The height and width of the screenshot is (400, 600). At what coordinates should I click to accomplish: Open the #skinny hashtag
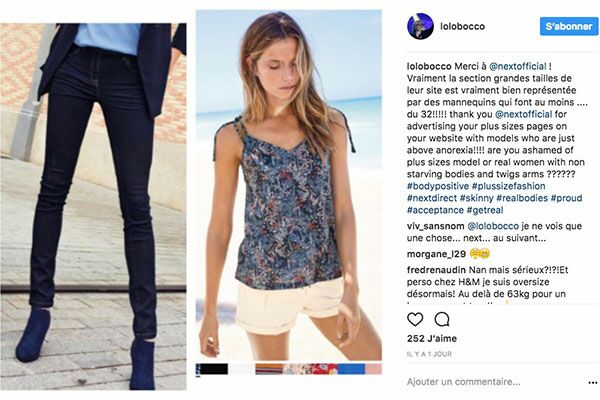coord(476,198)
